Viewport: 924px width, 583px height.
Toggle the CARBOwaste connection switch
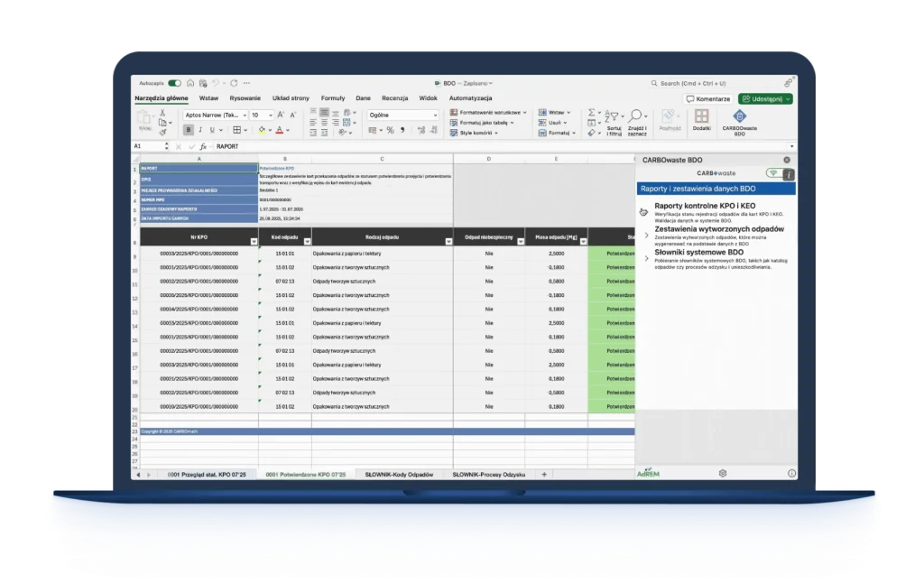[774, 172]
